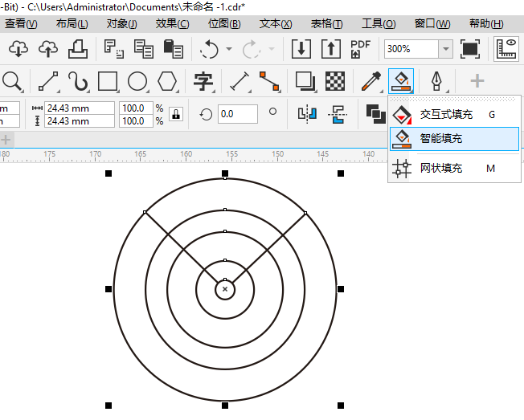Image resolution: width=524 pixels, height=420 pixels.
Task: Select the Ellipse tool
Action: (137, 81)
